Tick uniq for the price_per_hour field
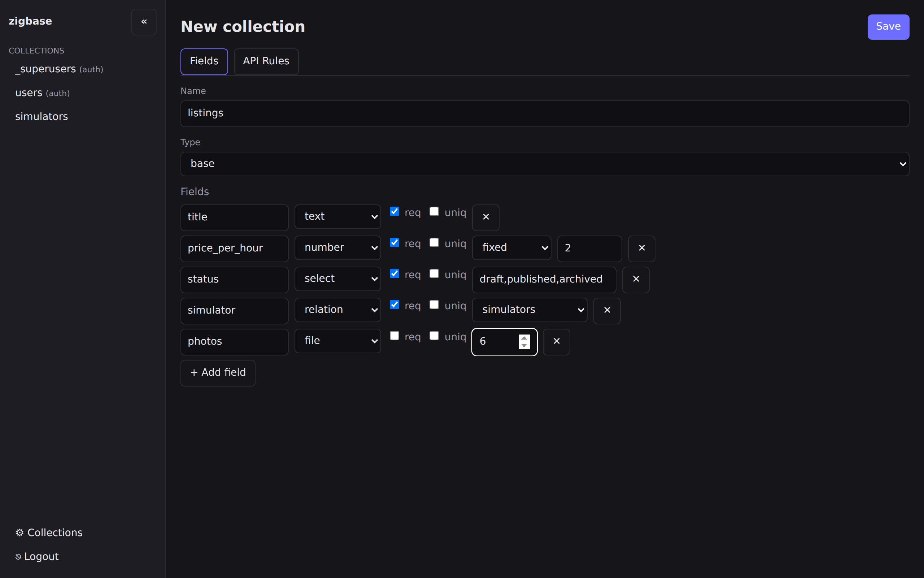 coord(434,243)
